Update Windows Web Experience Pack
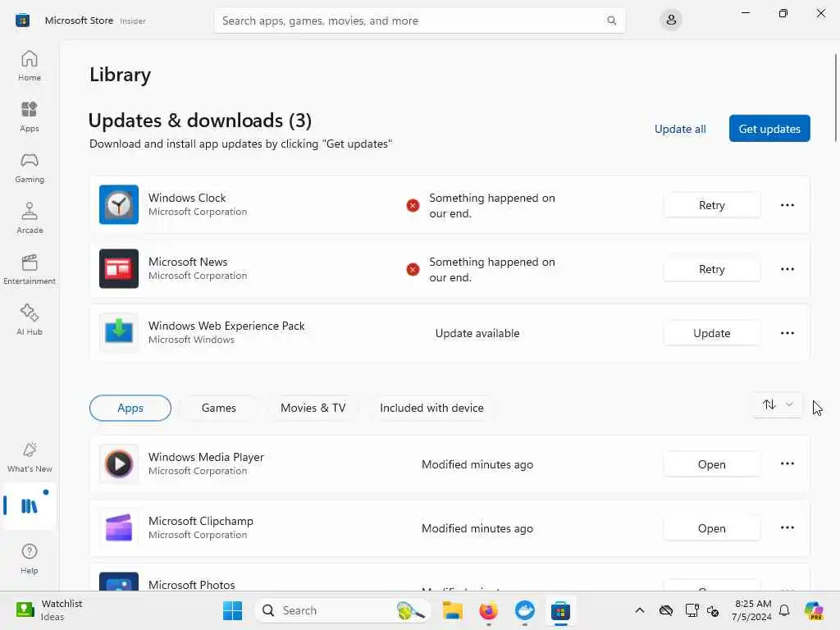 tap(711, 333)
